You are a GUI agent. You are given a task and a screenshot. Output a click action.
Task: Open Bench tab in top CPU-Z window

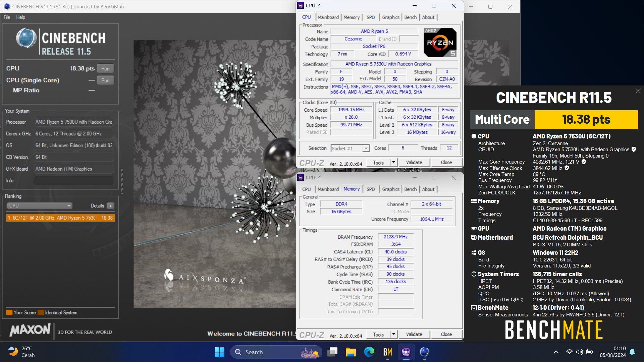410,17
